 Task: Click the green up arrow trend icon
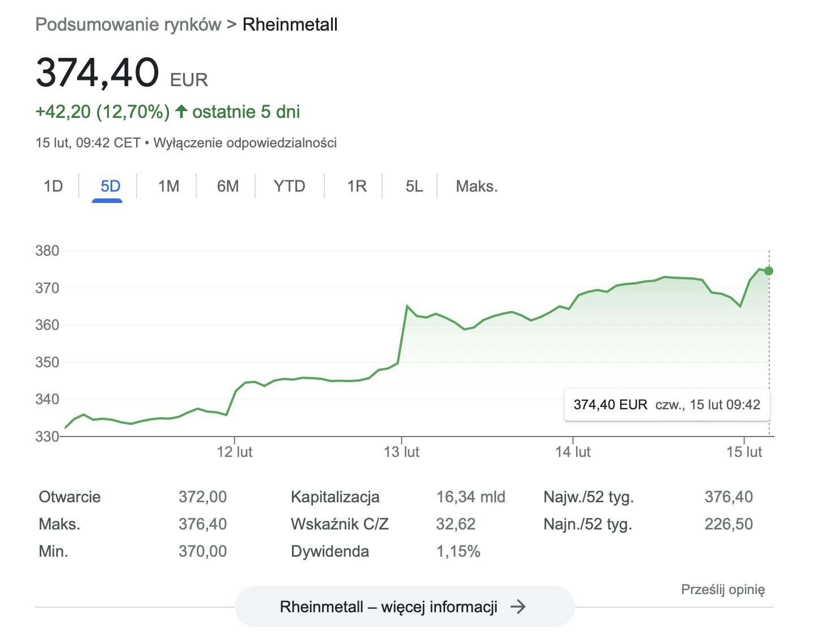[181, 111]
